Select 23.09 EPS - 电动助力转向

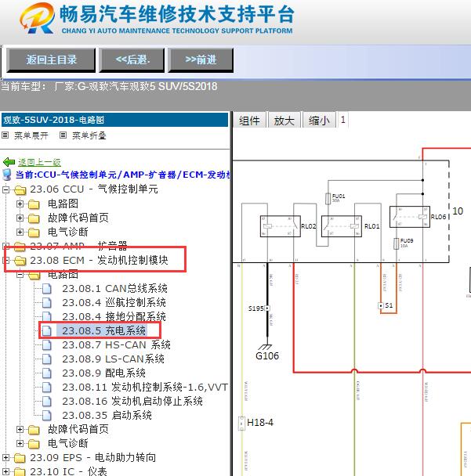click(92, 457)
